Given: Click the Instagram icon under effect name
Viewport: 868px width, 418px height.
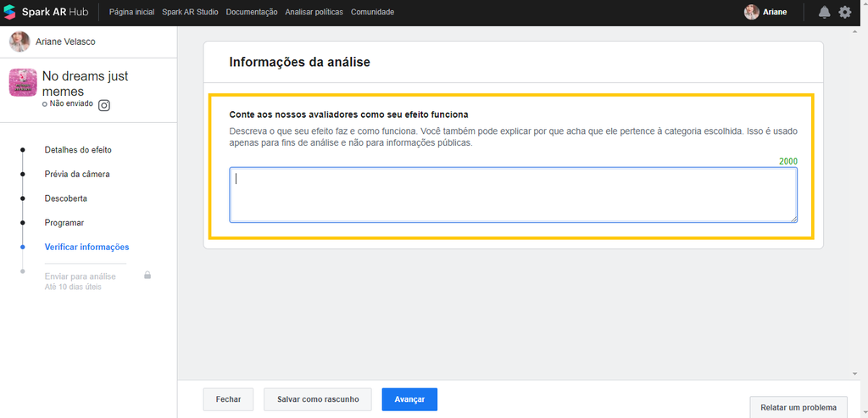Looking at the screenshot, I should [103, 105].
